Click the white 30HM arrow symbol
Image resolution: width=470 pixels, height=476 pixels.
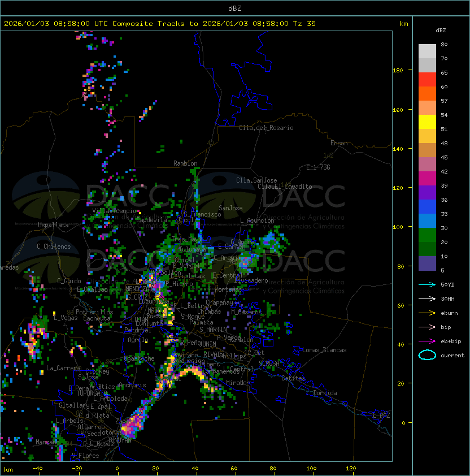click(427, 298)
